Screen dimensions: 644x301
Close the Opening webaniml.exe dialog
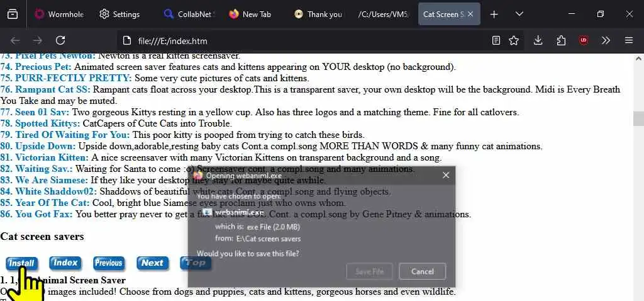[x=446, y=176]
